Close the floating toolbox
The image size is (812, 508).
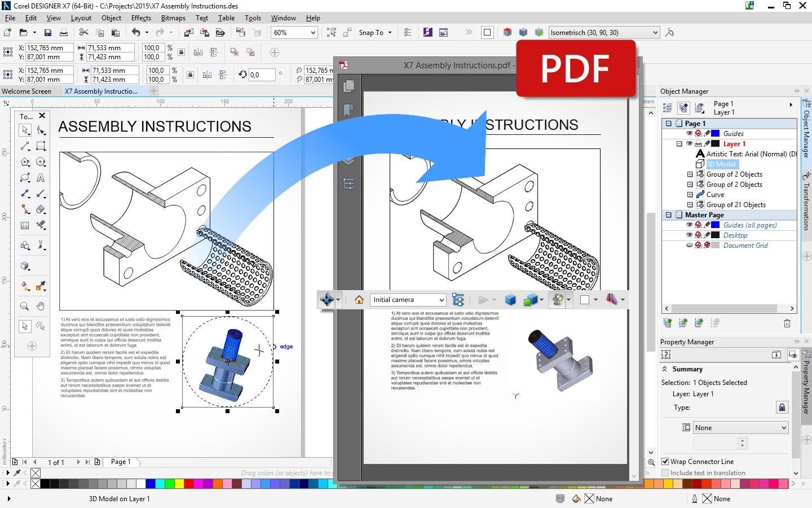point(42,116)
